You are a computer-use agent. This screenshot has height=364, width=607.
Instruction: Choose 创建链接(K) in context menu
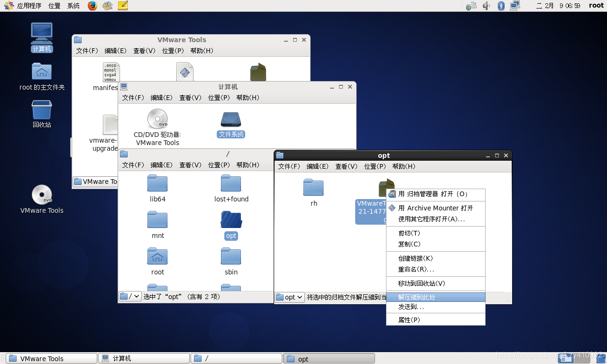435,258
